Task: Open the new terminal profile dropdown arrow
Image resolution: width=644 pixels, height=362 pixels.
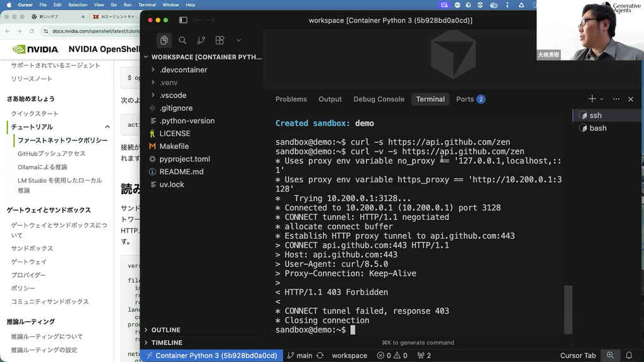Action: point(602,99)
